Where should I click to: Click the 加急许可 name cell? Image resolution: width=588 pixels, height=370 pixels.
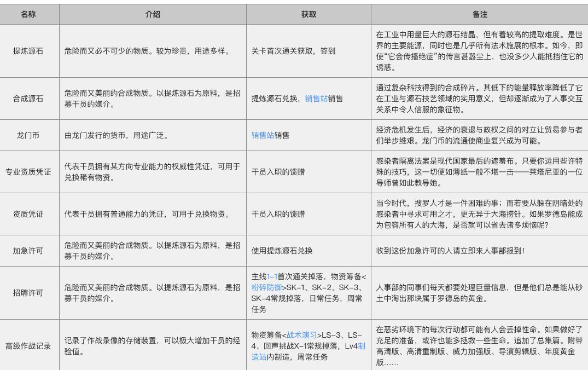28,251
